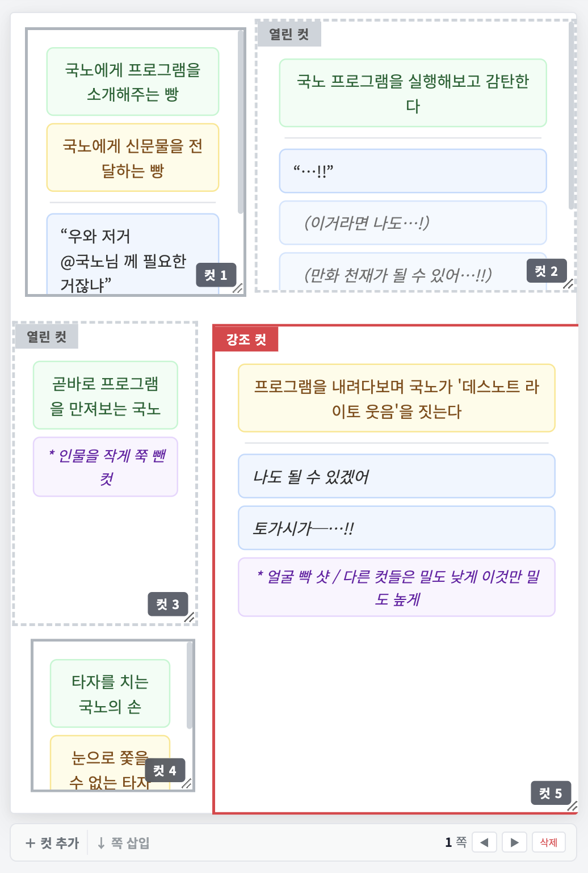Viewport: 588px width, 873px height.
Task: Edit the dialogue line 나도 될 수 있겠어
Action: click(396, 476)
